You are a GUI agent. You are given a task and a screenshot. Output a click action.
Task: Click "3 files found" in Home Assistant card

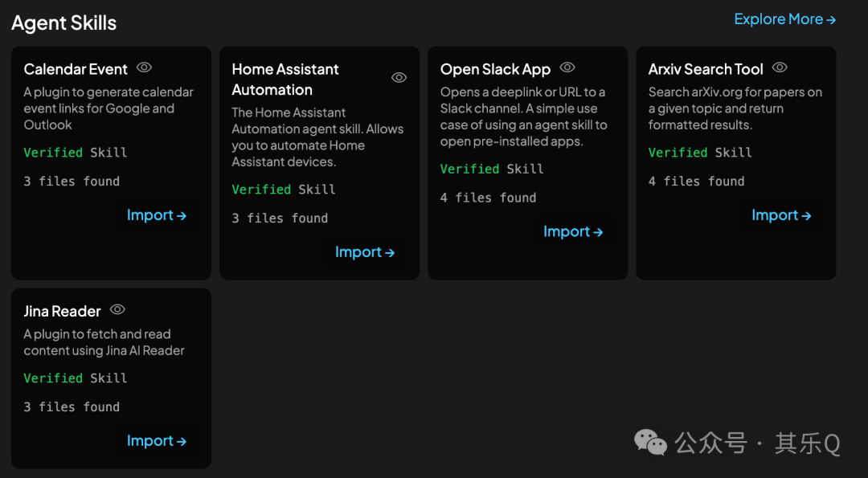(280, 218)
